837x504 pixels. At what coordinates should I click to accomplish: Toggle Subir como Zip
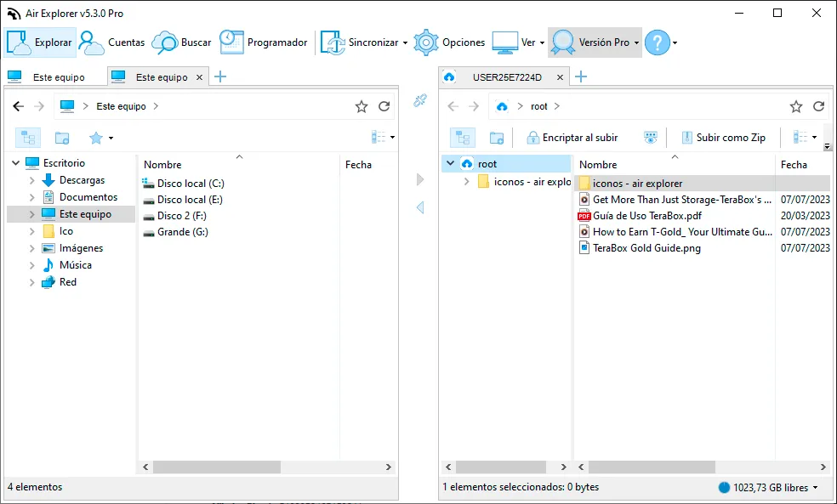point(723,138)
